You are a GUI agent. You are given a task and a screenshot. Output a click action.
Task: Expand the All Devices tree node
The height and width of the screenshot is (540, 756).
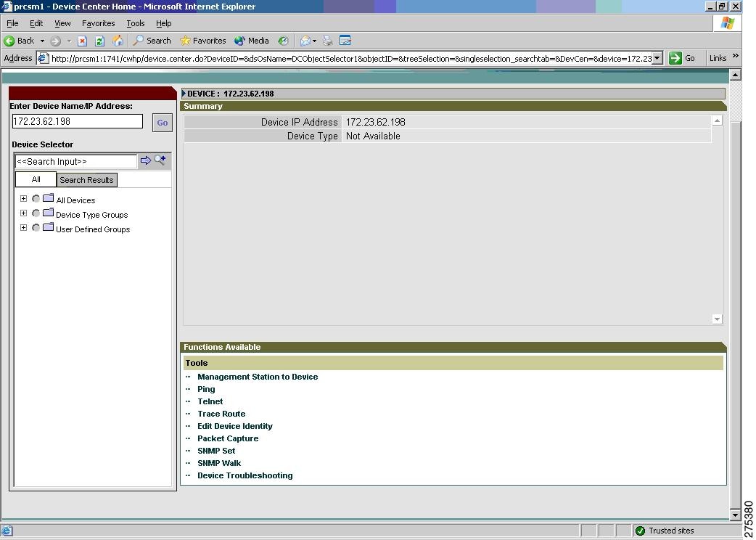click(x=23, y=199)
